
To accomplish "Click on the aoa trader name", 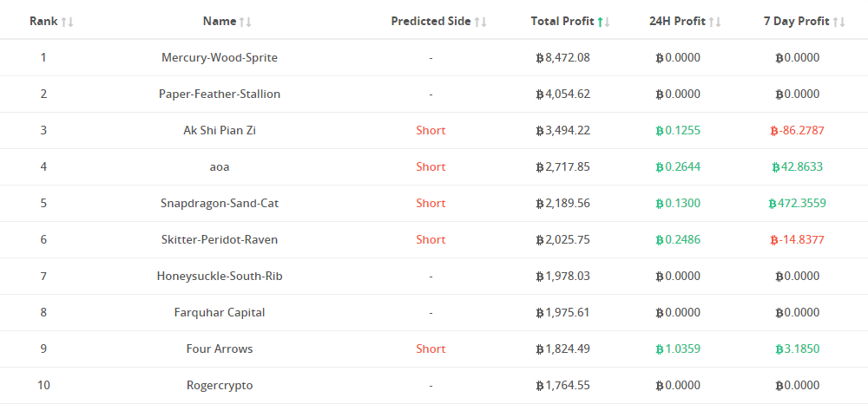I will pyautogui.click(x=220, y=166).
